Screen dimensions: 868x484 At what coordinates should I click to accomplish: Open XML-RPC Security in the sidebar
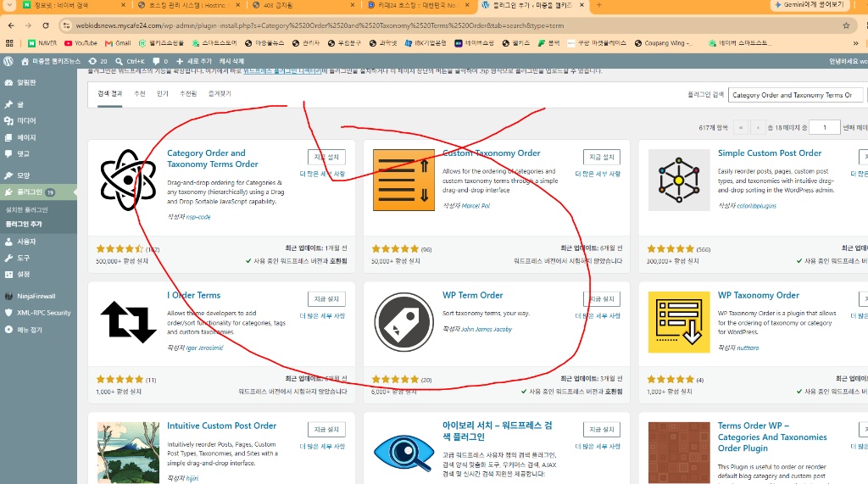click(x=39, y=313)
